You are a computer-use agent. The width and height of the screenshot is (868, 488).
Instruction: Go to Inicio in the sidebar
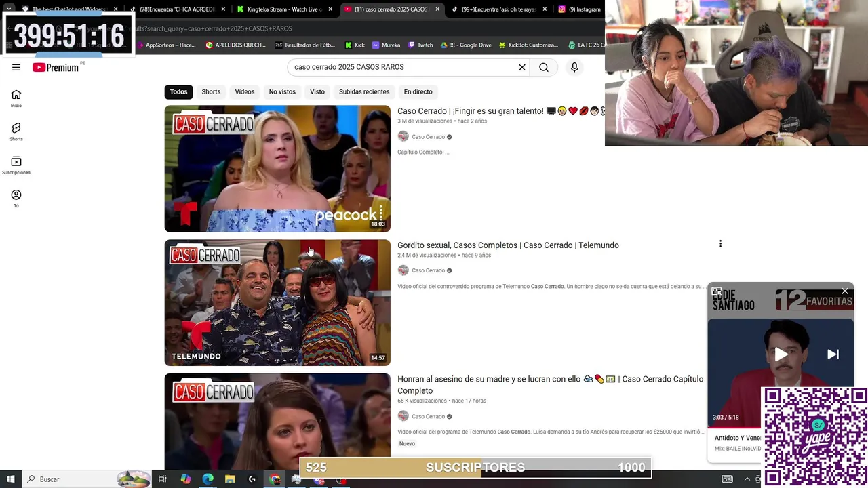pos(16,99)
